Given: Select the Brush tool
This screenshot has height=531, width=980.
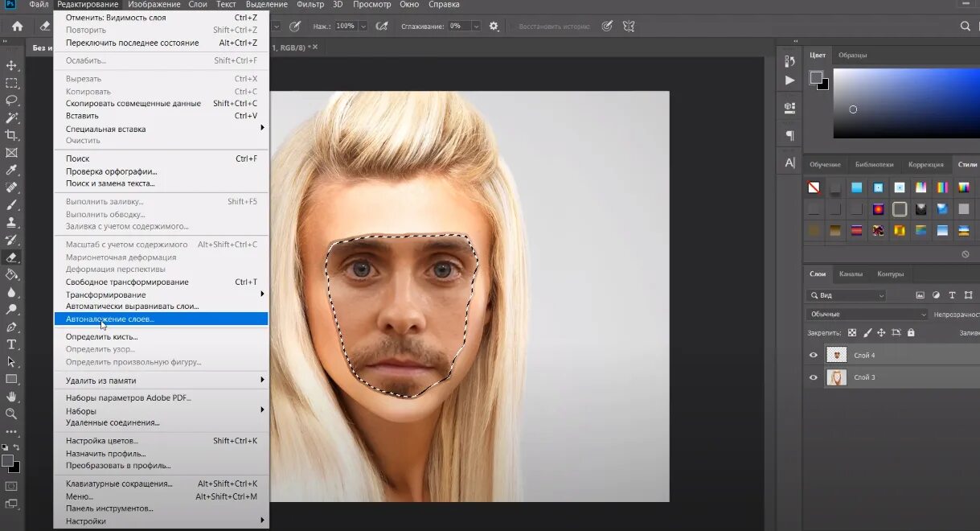Looking at the screenshot, I should tap(11, 205).
